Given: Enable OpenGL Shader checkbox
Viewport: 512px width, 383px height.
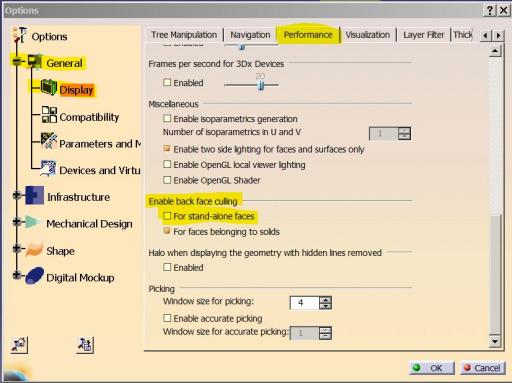Looking at the screenshot, I should (x=167, y=180).
